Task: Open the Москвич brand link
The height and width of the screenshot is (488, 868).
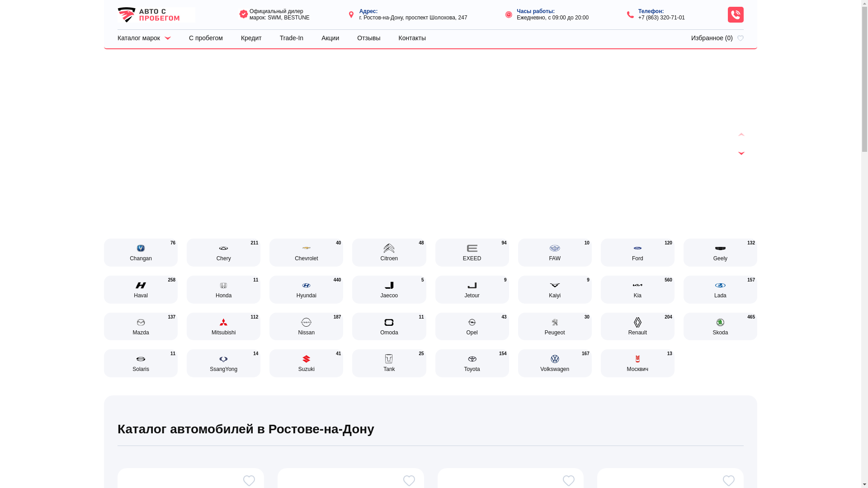Action: (637, 363)
